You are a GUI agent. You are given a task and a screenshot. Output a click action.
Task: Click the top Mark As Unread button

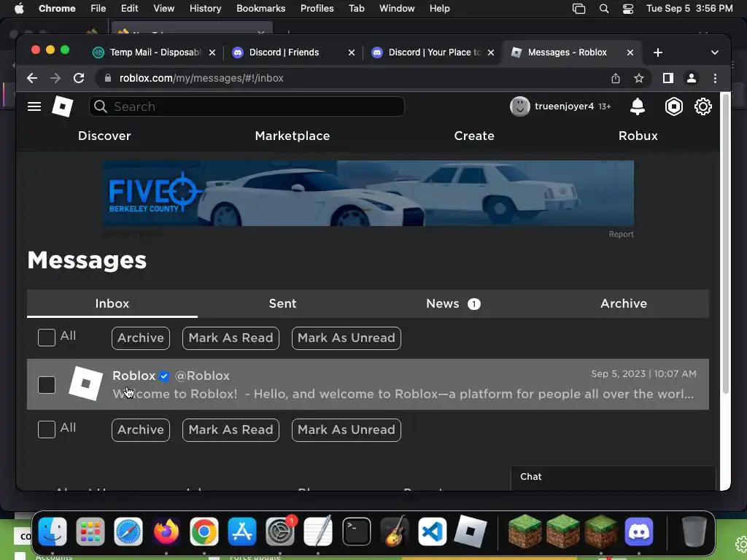tap(347, 338)
